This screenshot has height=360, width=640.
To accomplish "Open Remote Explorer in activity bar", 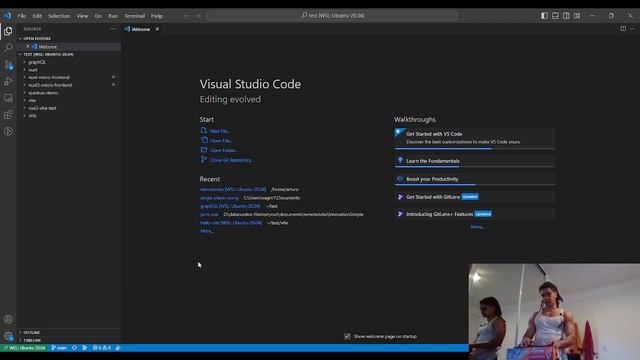I will pyautogui.click(x=8, y=98).
